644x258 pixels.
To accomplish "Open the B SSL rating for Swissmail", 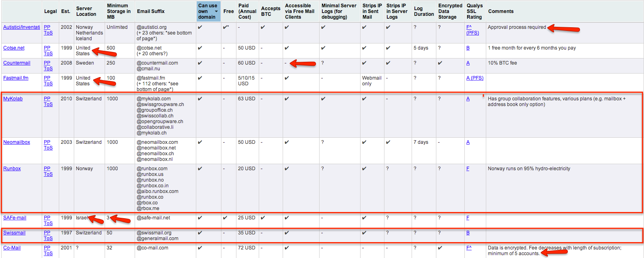I will tap(468, 233).
